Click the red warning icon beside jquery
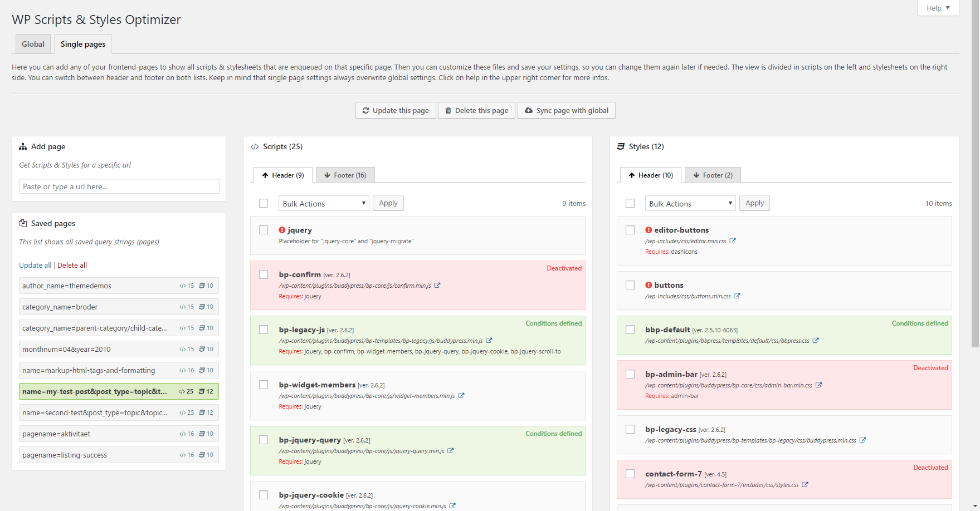The width and height of the screenshot is (980, 511). 282,230
